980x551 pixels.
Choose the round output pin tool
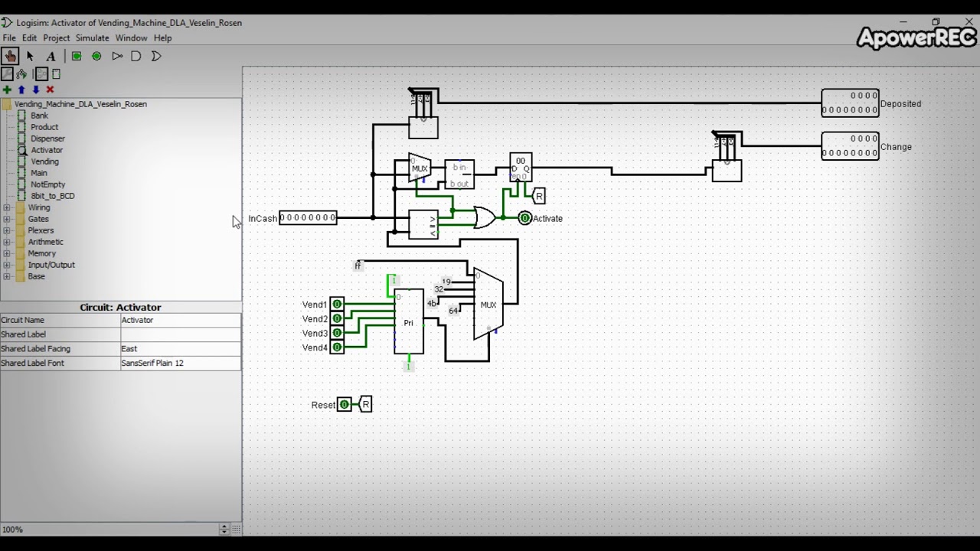coord(96,56)
